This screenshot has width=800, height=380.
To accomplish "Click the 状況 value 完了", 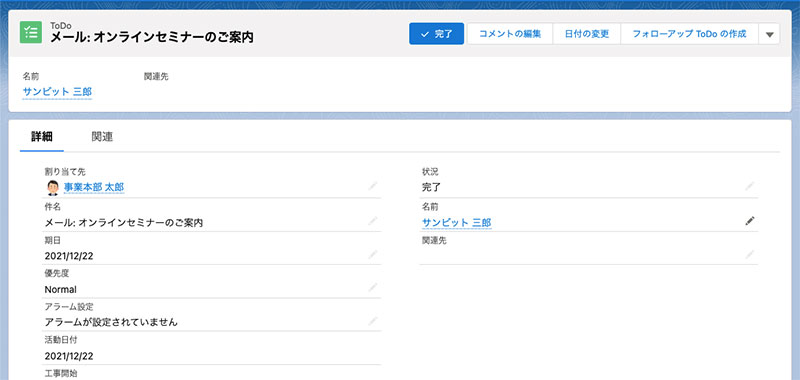I will pos(432,187).
